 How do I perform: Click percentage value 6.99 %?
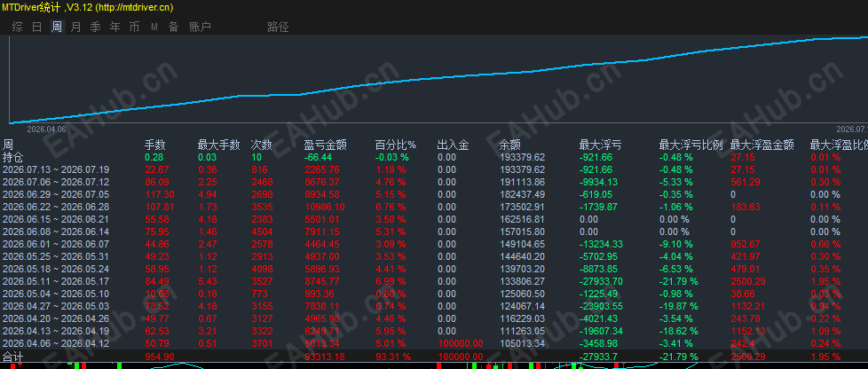coord(391,281)
